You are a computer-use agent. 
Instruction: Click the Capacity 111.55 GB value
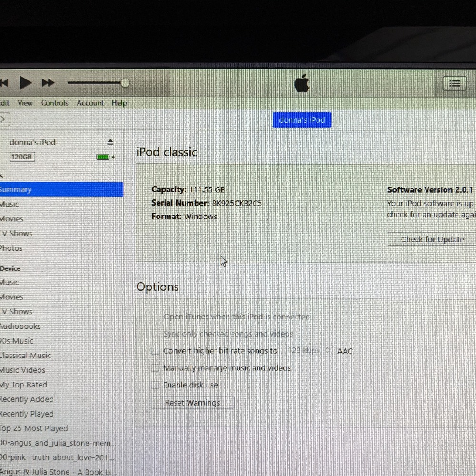pos(207,190)
